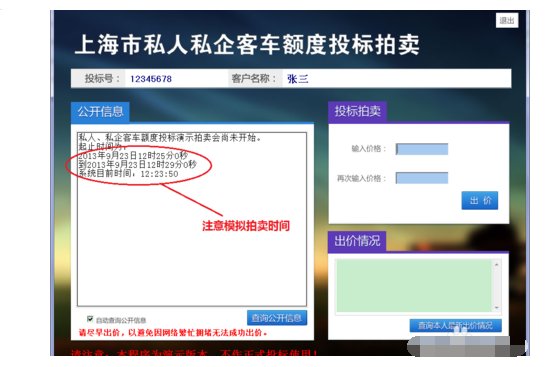Focus the 输入价格 input field
Image resolution: width=550 pixels, height=367 pixels.
tap(422, 149)
